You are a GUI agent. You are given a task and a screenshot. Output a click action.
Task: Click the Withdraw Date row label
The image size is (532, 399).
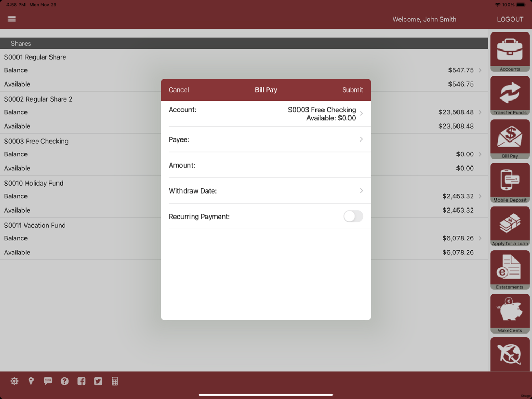[x=193, y=191]
